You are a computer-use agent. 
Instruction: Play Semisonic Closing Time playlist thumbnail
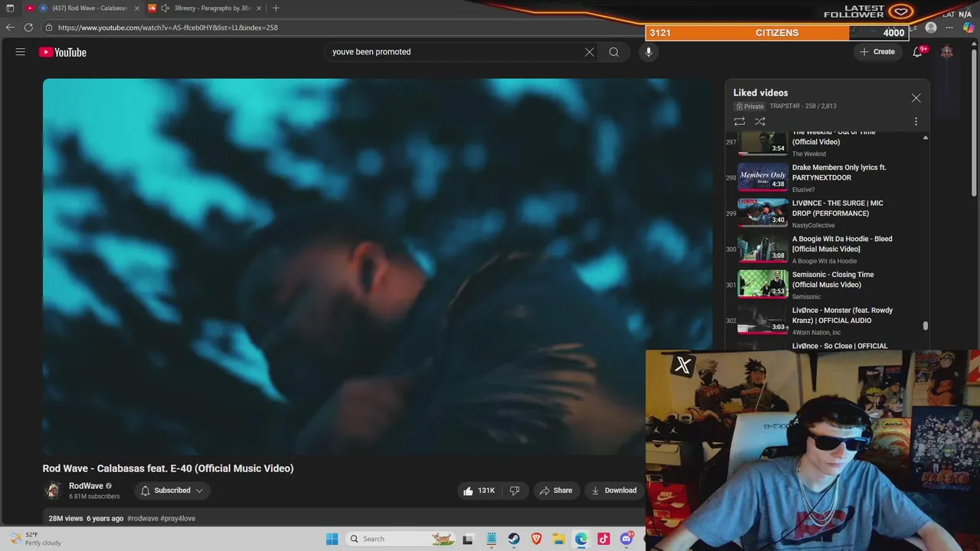tap(763, 283)
